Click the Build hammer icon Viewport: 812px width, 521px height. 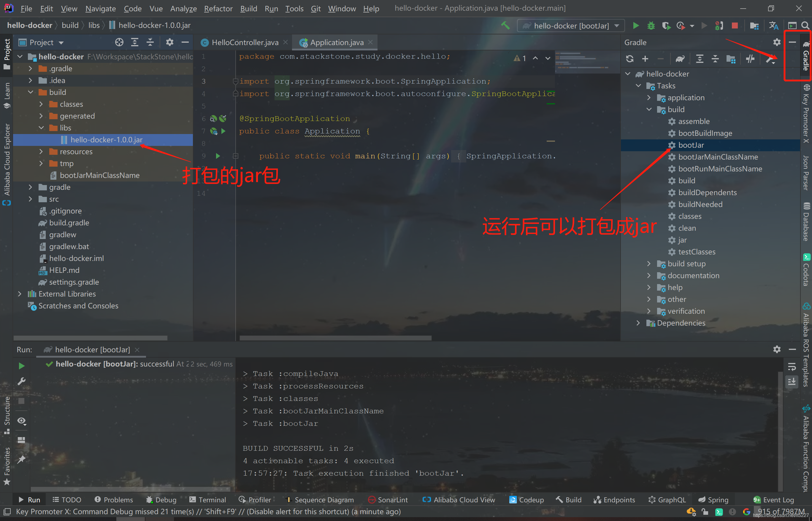pyautogui.click(x=505, y=26)
